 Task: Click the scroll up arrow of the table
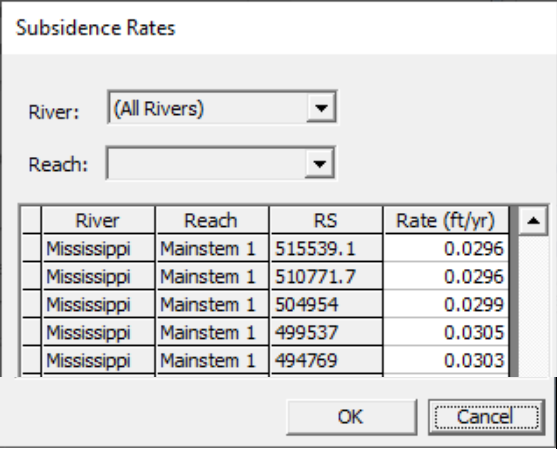[x=533, y=221]
